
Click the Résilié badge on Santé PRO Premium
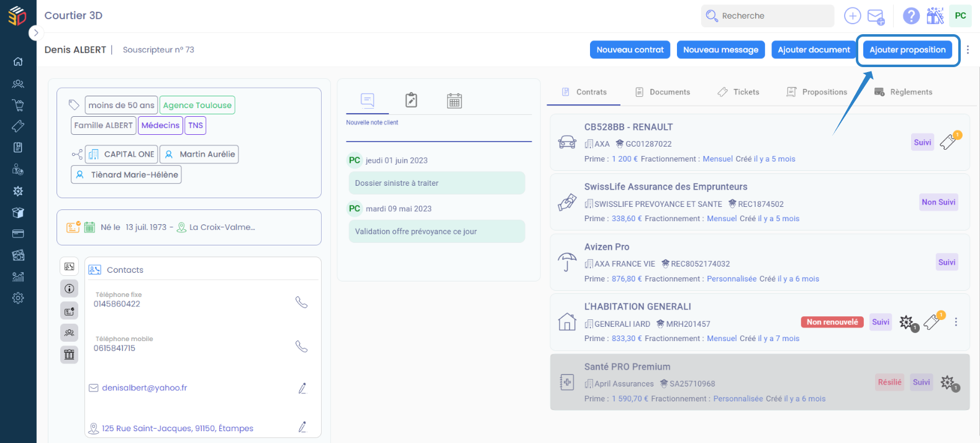[889, 382]
